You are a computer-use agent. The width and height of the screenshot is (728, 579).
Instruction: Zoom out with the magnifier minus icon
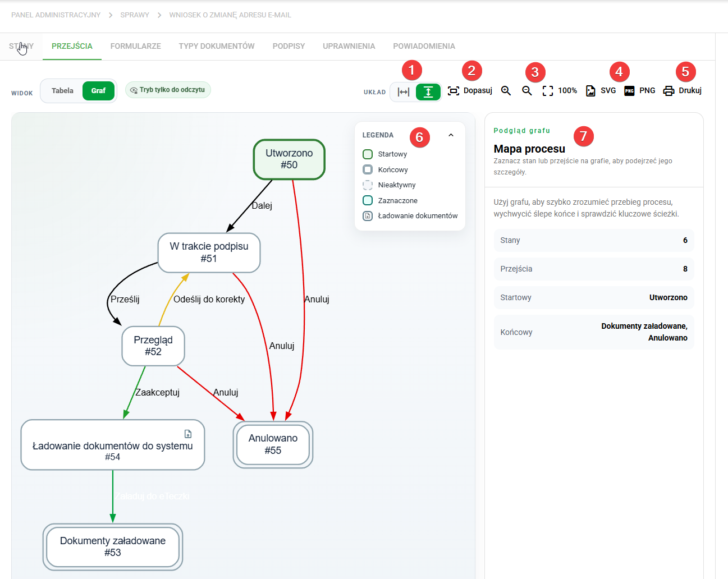click(x=527, y=91)
